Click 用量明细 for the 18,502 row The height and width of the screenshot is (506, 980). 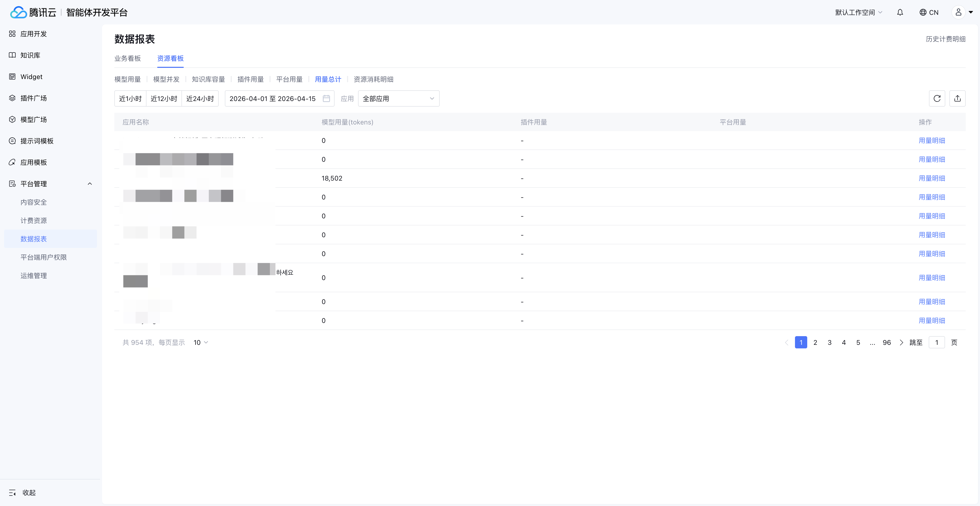pos(932,178)
